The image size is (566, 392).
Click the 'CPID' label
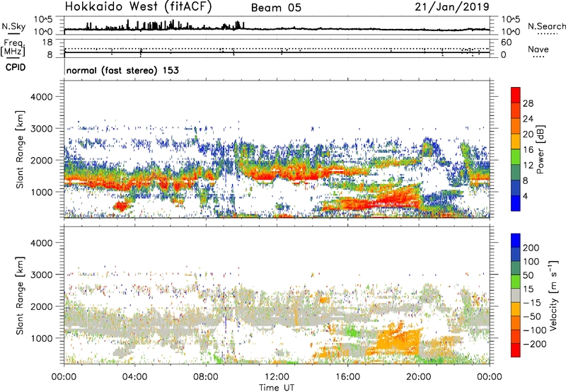coord(16,67)
